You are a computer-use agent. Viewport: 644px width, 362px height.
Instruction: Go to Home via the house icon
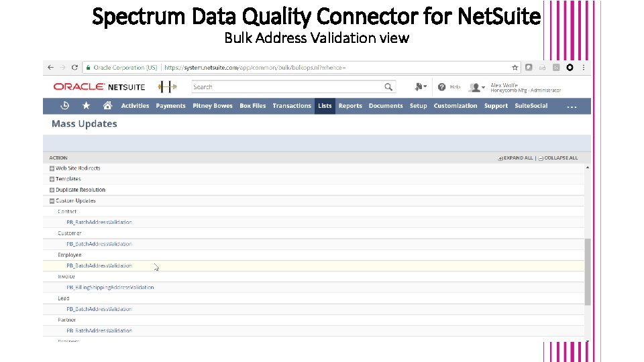click(x=107, y=105)
